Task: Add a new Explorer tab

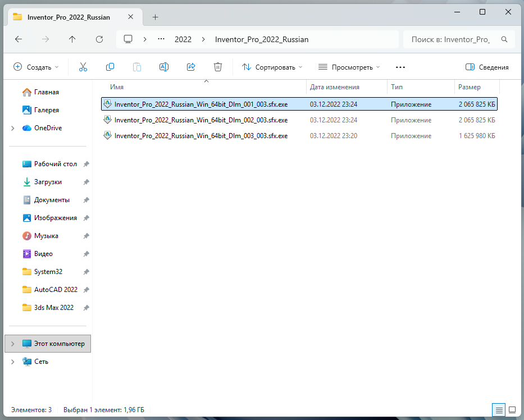Action: click(x=155, y=17)
